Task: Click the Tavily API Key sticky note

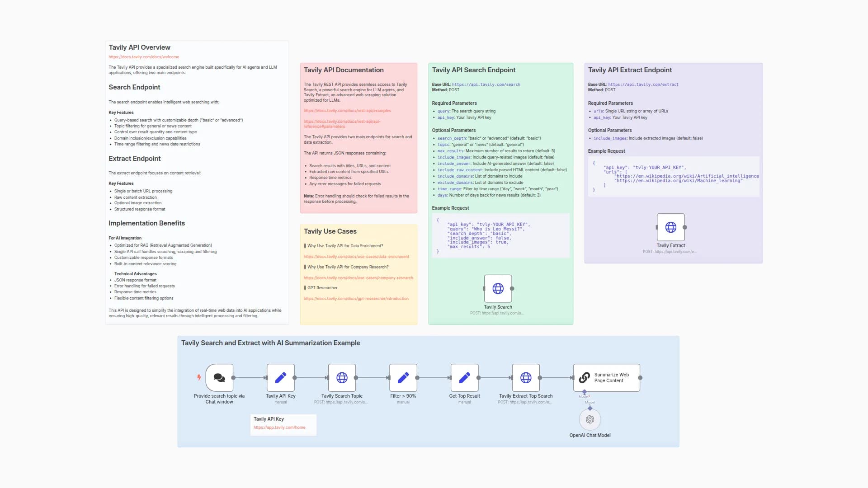Action: [283, 425]
